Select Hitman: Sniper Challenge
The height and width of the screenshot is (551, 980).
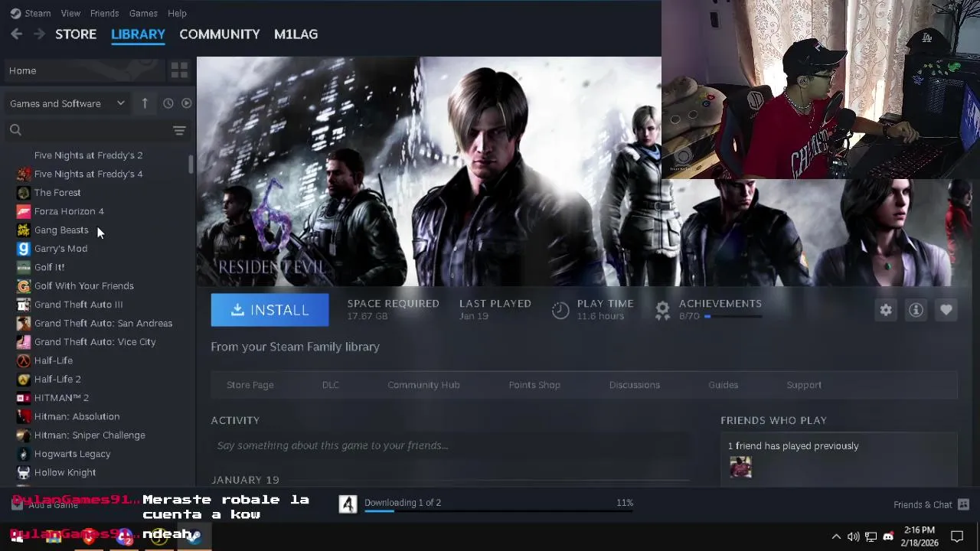[x=90, y=435]
